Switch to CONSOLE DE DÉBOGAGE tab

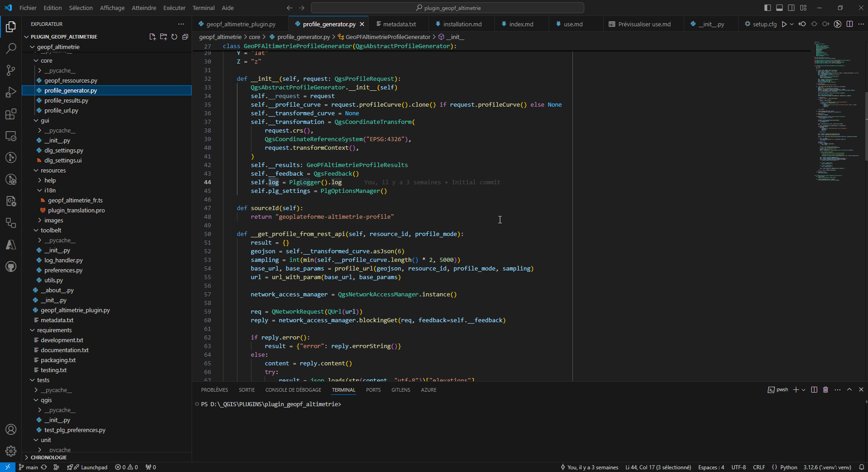(293, 390)
